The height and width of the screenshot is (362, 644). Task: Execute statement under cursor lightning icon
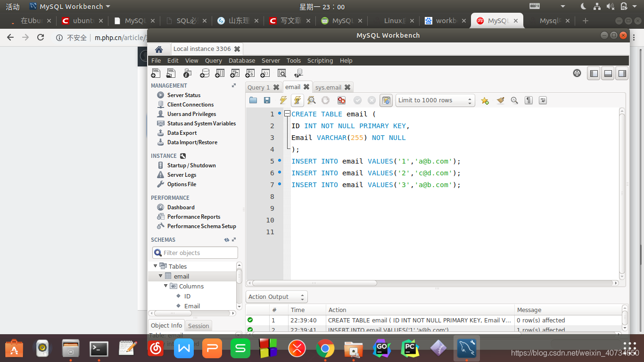pyautogui.click(x=297, y=100)
